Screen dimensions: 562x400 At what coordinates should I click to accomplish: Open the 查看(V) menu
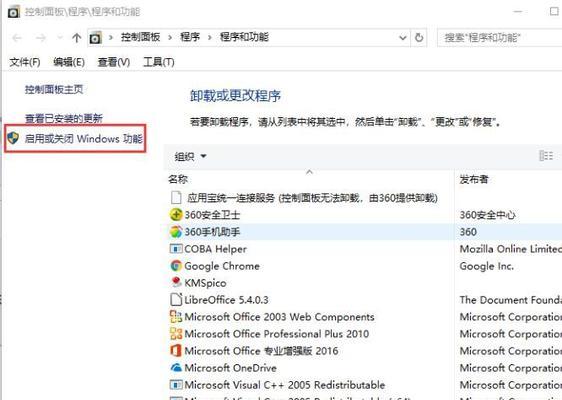pos(114,62)
